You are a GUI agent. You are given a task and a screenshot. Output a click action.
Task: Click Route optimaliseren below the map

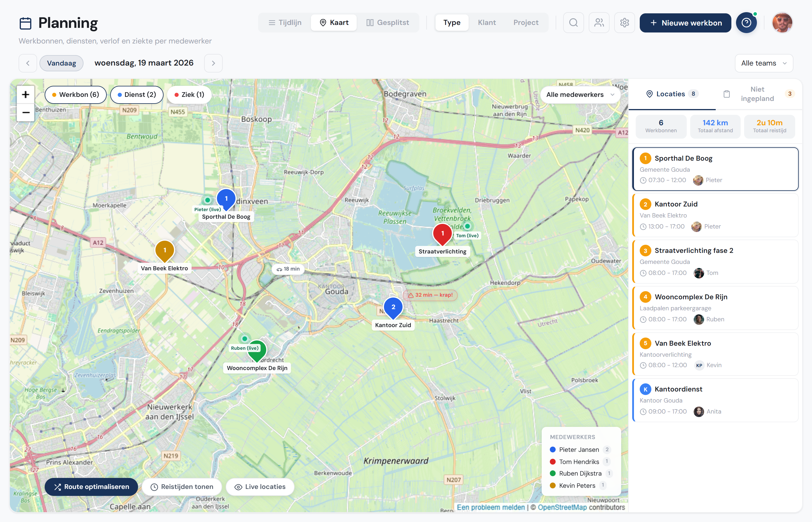coord(91,487)
